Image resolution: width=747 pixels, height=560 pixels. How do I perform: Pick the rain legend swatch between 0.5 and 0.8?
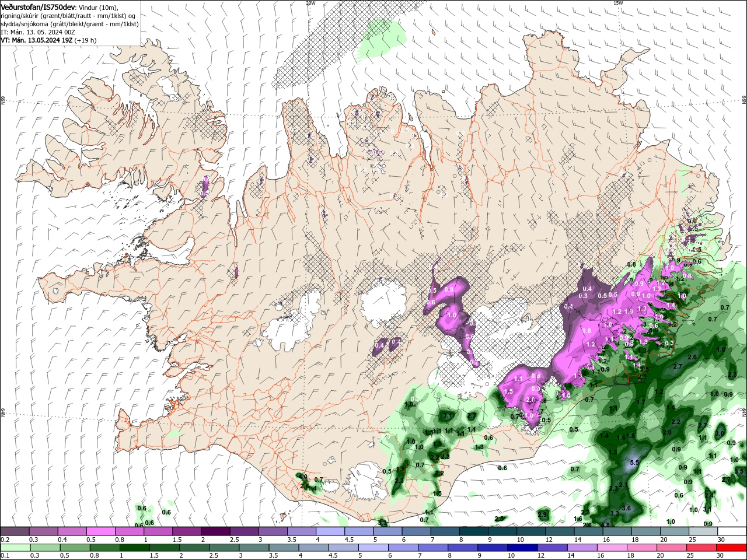click(75, 548)
